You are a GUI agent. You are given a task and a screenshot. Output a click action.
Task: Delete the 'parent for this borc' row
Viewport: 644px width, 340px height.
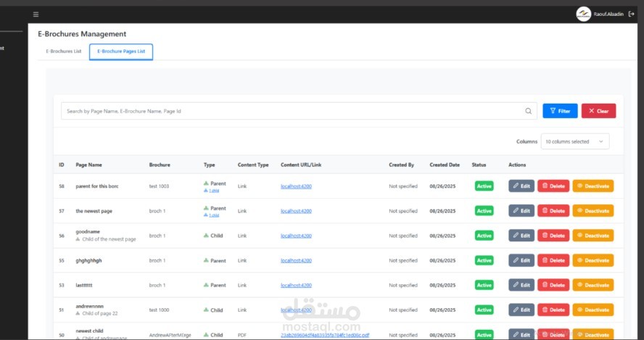(553, 186)
